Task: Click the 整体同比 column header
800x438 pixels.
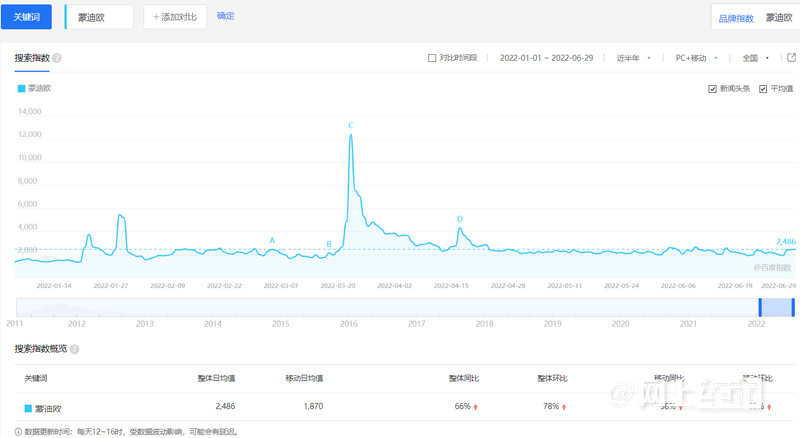Action: tap(464, 378)
